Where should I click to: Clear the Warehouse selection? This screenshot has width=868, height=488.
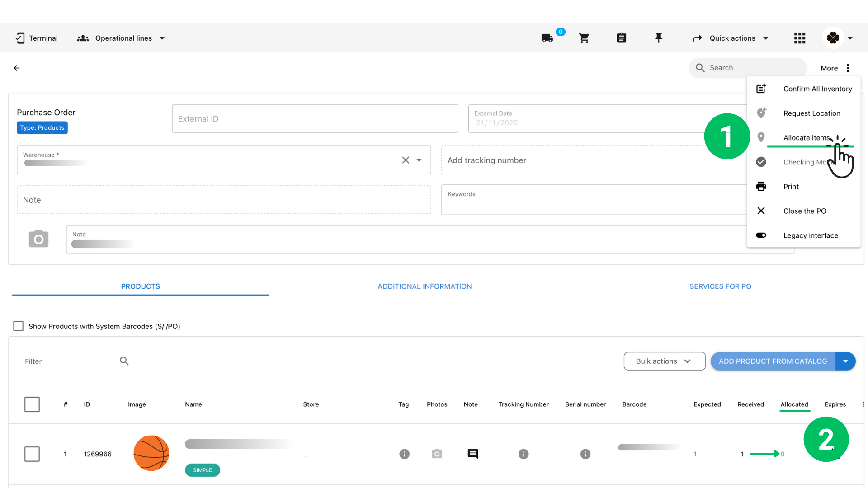pos(405,160)
